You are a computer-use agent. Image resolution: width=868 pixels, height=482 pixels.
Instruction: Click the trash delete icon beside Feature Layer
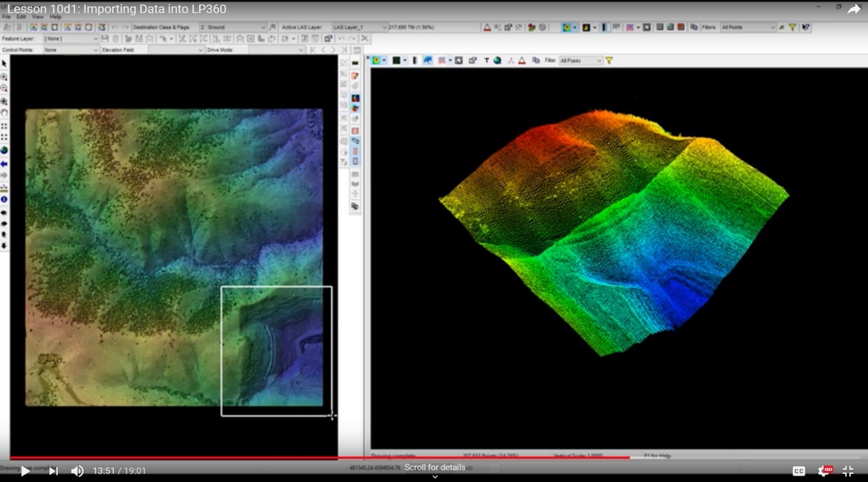tap(116, 39)
